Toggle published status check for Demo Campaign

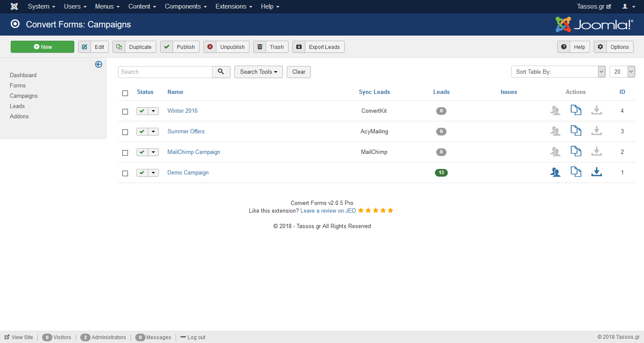point(142,173)
